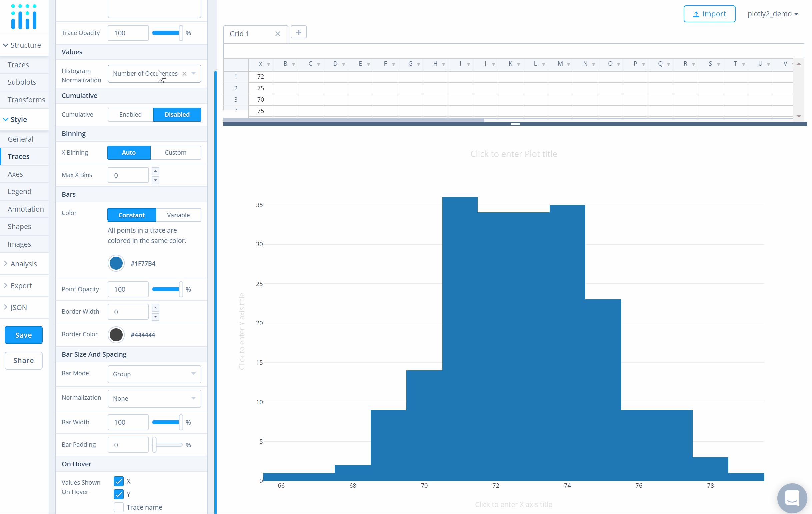Close the Grid 1 tab

[278, 34]
